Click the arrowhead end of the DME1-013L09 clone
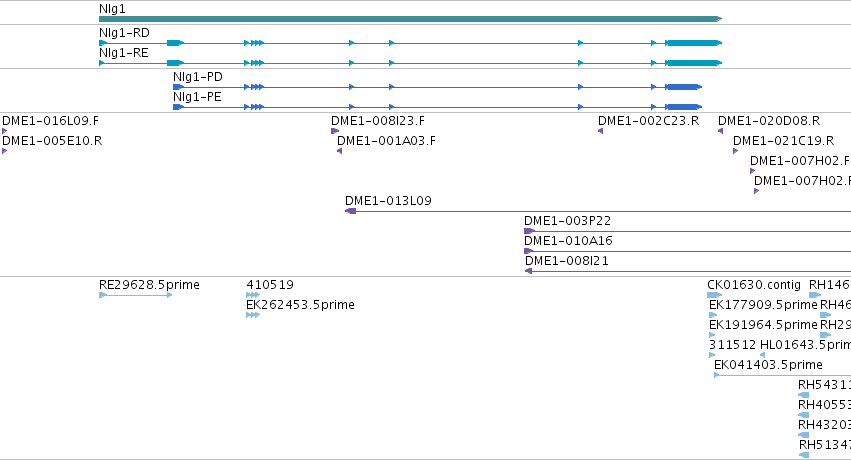Screen dimensions: 851x460 [x=351, y=211]
